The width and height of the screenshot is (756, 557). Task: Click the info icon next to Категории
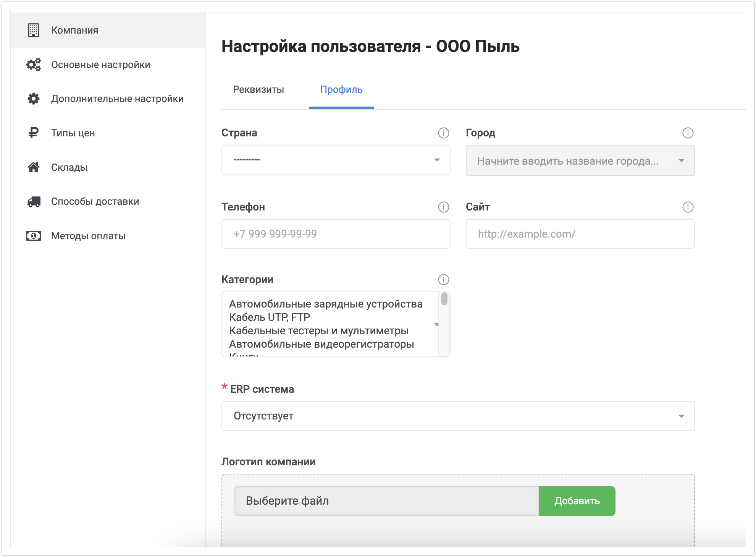coord(443,280)
